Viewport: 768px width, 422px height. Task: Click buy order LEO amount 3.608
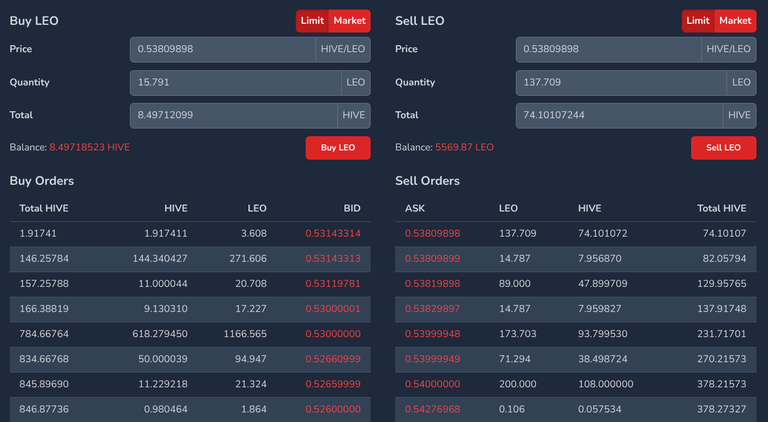click(x=254, y=234)
